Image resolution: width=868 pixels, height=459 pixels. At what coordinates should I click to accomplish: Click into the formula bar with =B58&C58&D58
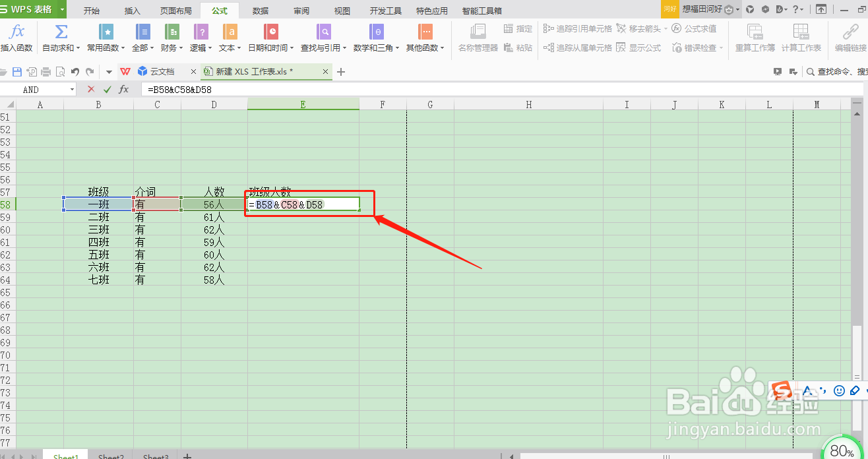point(501,89)
